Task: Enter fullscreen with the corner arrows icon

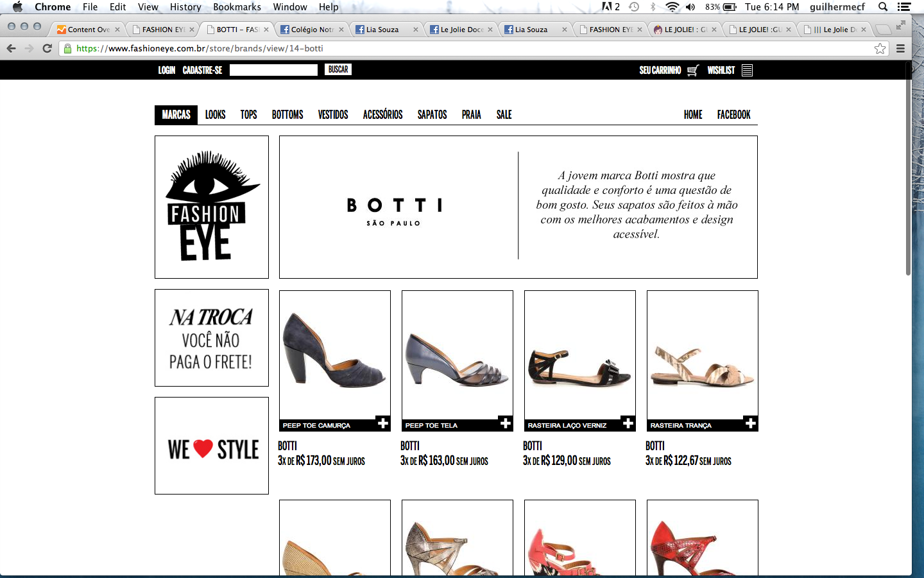Action: 901,25
